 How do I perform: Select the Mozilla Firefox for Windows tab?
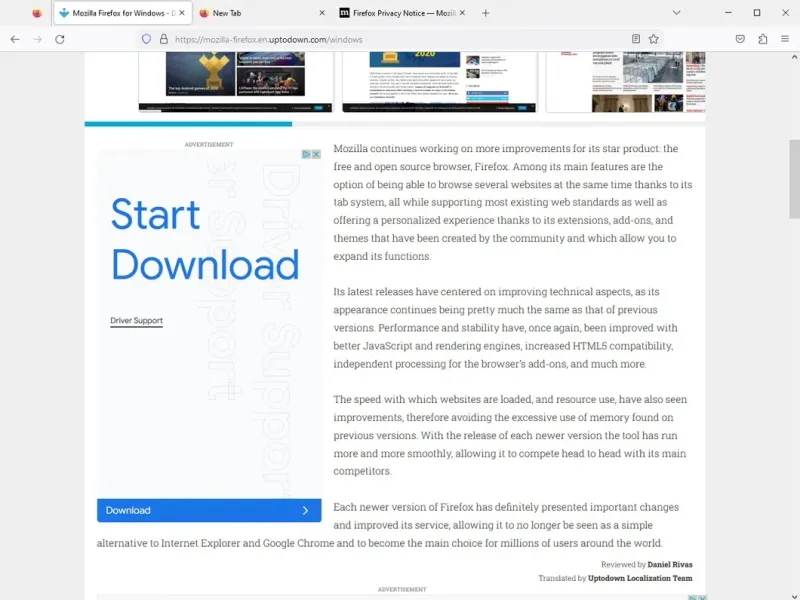click(122, 13)
